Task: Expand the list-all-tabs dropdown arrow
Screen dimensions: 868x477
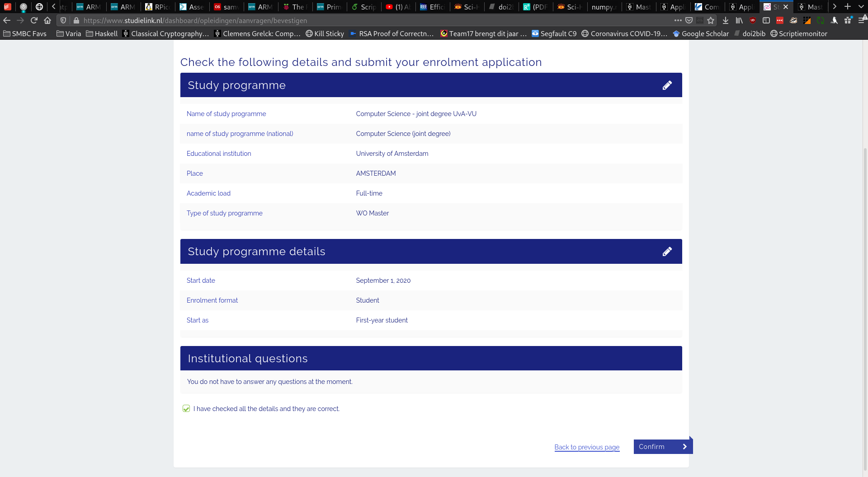Action: click(x=861, y=7)
